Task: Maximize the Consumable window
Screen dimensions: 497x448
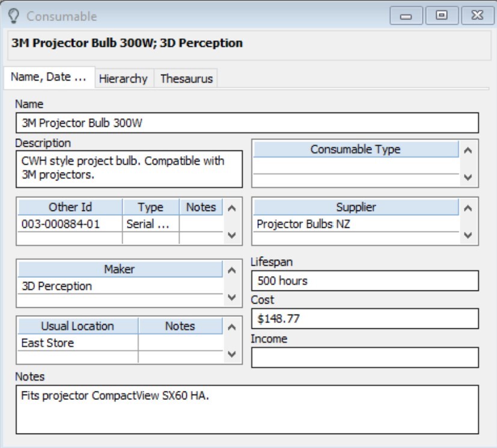Action: 442,16
